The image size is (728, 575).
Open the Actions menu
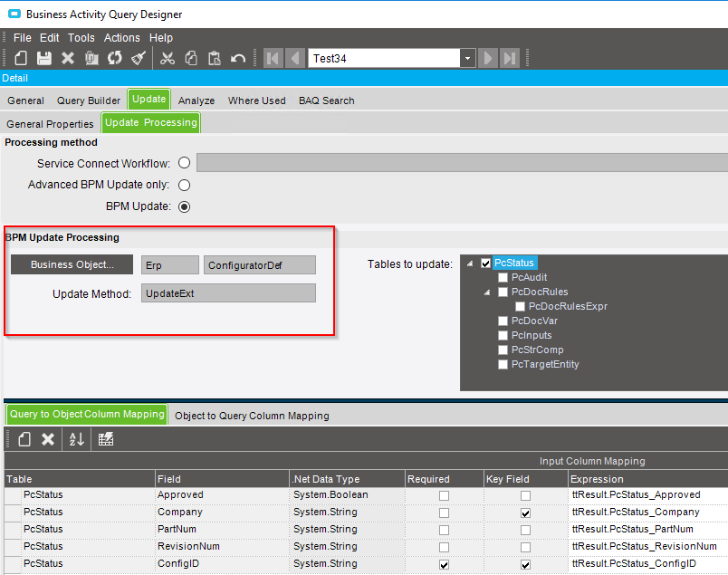coord(121,38)
